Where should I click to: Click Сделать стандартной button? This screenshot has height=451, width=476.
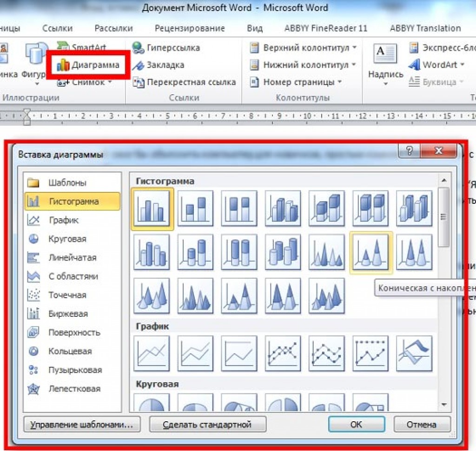[x=208, y=425]
